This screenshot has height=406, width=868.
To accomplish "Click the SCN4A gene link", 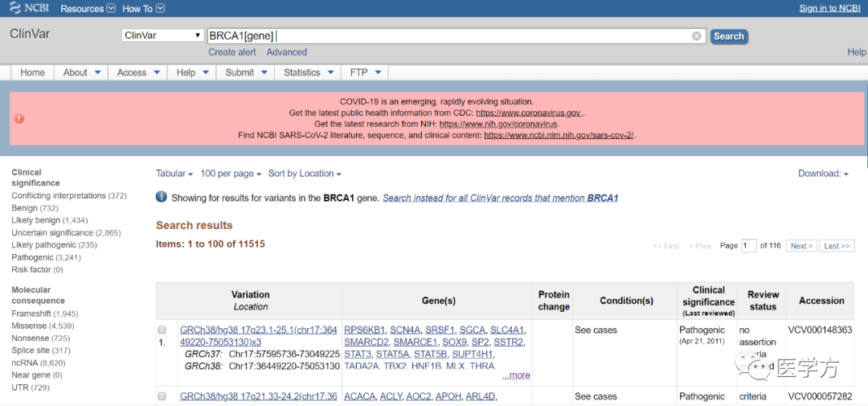I will [x=407, y=330].
